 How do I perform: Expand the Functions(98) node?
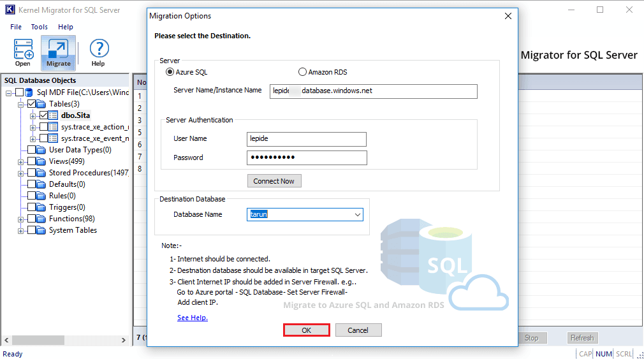tap(20, 220)
